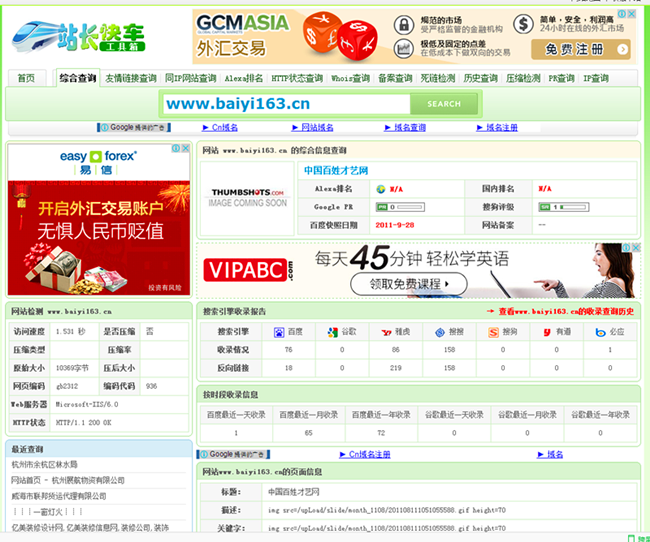Open the Alexa排名 tab
The width and height of the screenshot is (650, 542).
coord(243,78)
